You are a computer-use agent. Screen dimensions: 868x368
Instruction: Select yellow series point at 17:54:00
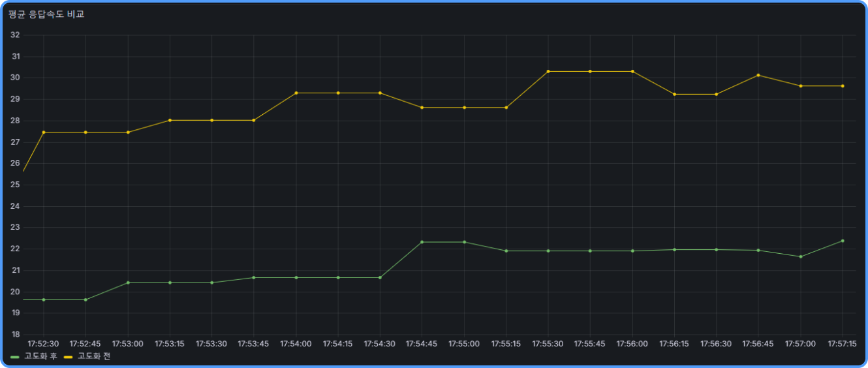coord(296,93)
